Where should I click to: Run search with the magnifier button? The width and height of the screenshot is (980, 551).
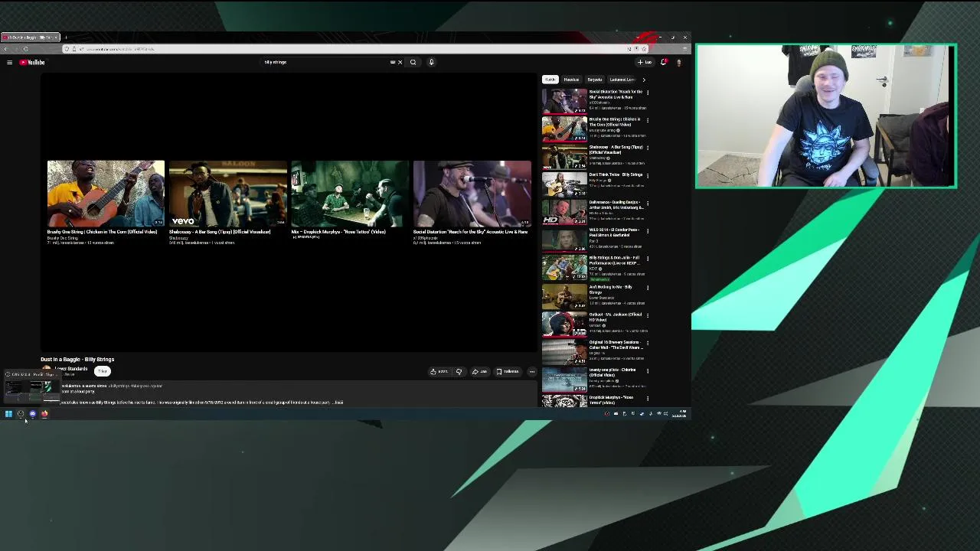[413, 62]
